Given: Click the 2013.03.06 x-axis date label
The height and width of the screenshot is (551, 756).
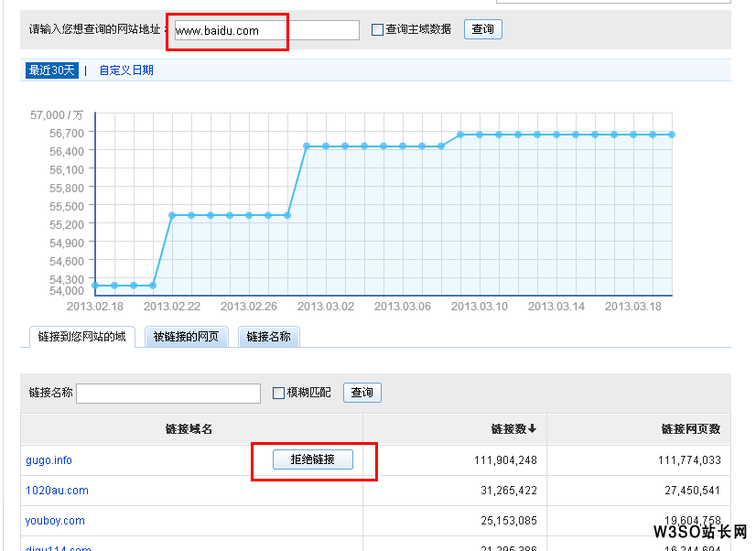Looking at the screenshot, I should tap(403, 307).
